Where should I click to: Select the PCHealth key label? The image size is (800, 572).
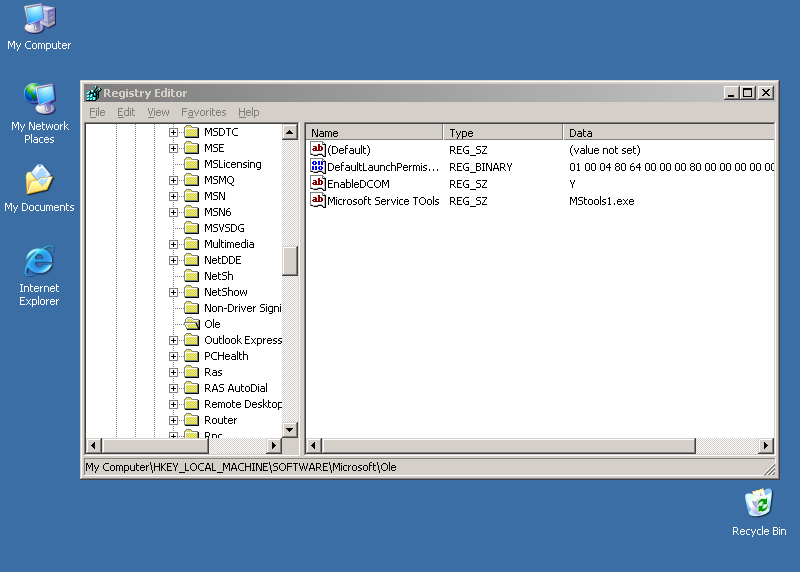pos(226,356)
